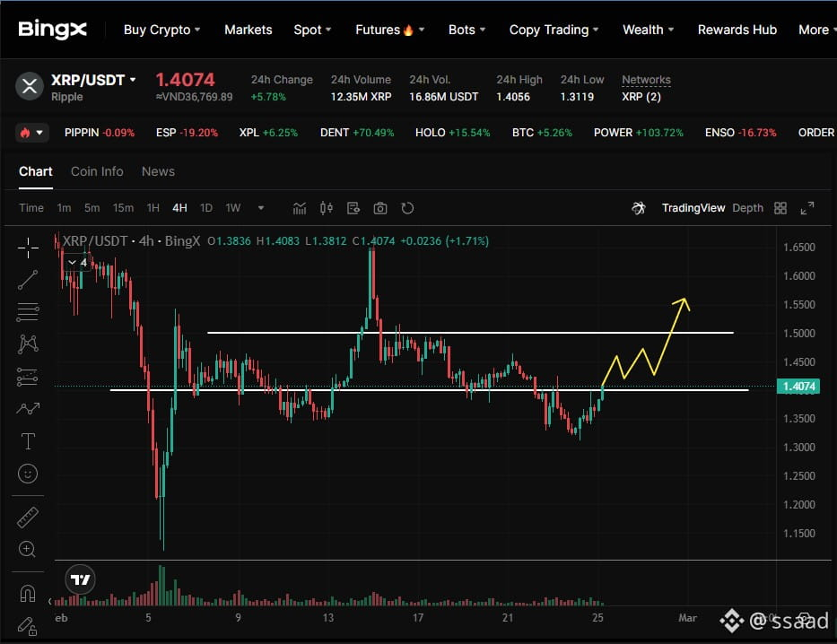The height and width of the screenshot is (644, 837).
Task: Switch to the Coin Info tab
Action: [97, 172]
